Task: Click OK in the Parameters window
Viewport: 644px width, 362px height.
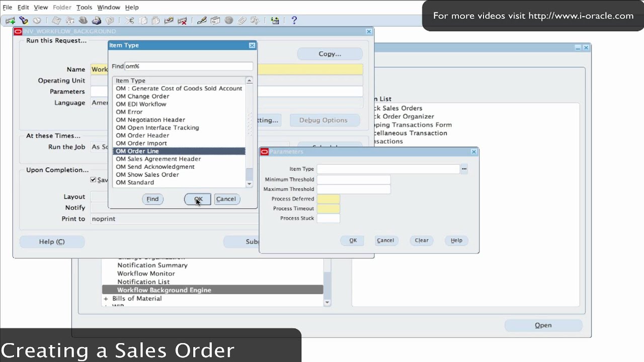Action: [x=353, y=240]
